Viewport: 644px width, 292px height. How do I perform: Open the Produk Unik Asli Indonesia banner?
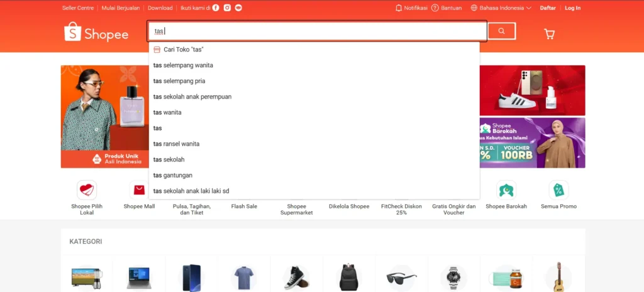[x=105, y=116]
